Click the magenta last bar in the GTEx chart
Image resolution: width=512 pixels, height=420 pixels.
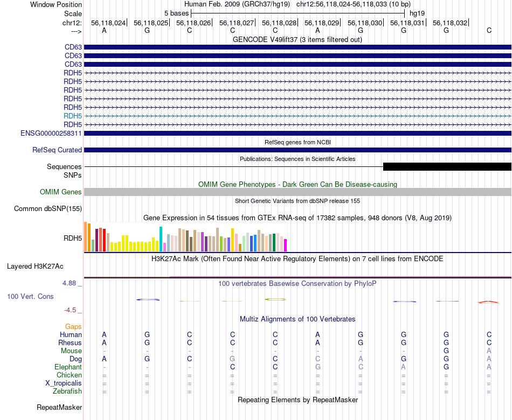(286, 246)
